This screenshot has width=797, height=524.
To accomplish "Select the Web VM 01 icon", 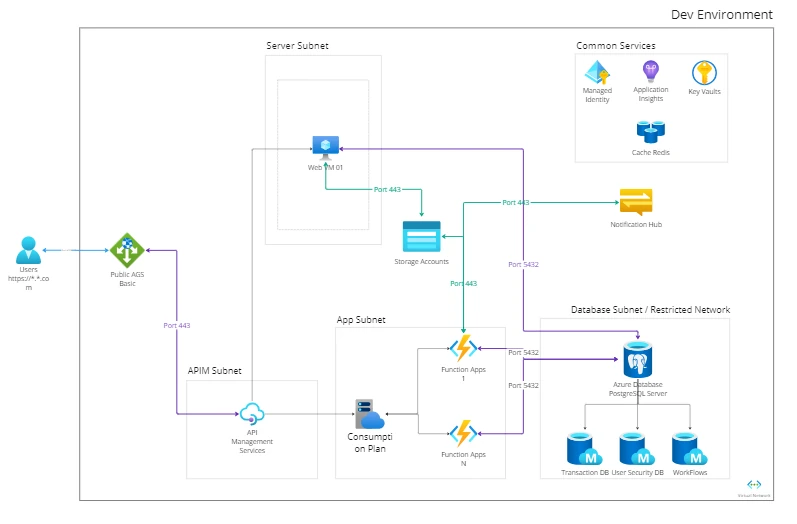I will (x=326, y=148).
